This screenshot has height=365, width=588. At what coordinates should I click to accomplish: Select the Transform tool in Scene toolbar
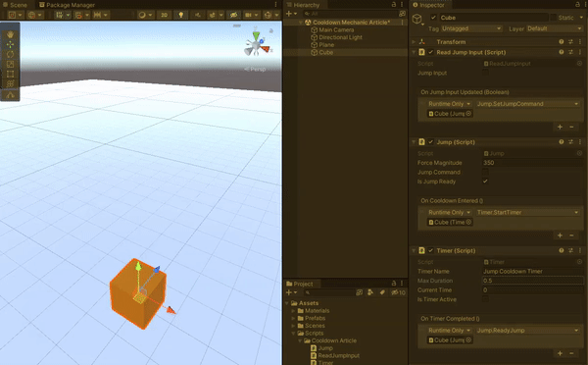10,83
